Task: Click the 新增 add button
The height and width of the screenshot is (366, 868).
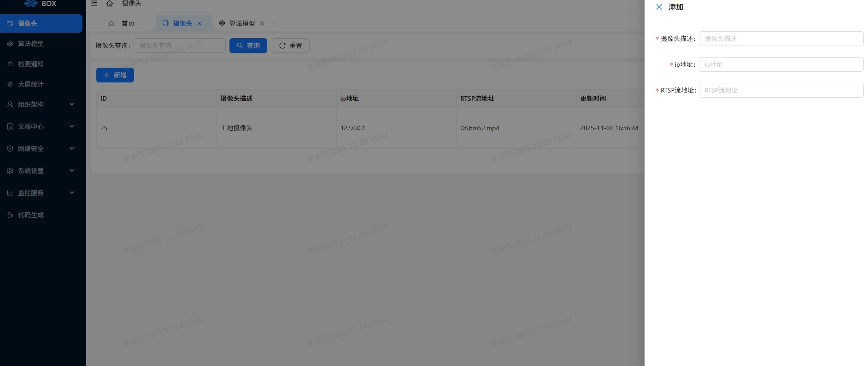Action: [115, 75]
